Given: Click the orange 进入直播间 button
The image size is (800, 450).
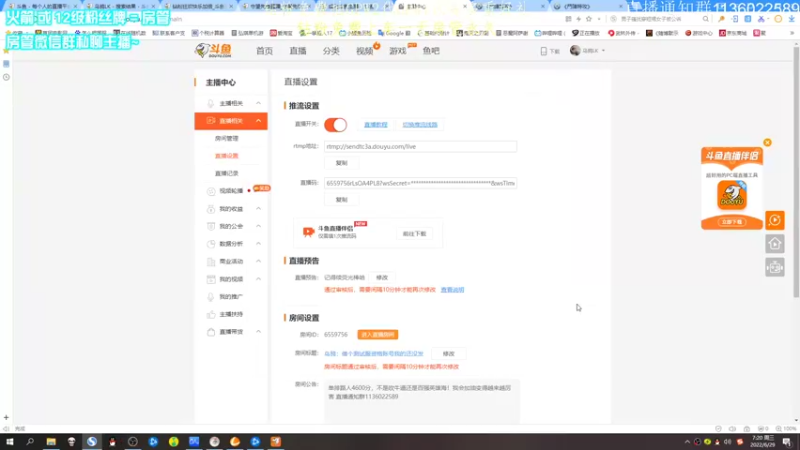Looking at the screenshot, I should [x=378, y=335].
